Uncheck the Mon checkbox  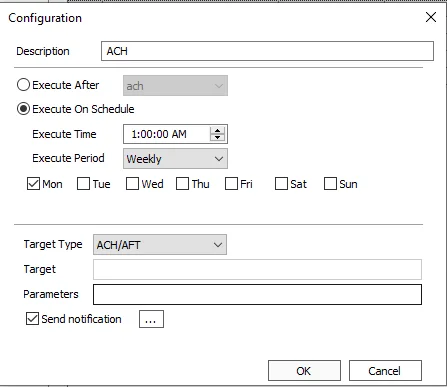(x=33, y=184)
